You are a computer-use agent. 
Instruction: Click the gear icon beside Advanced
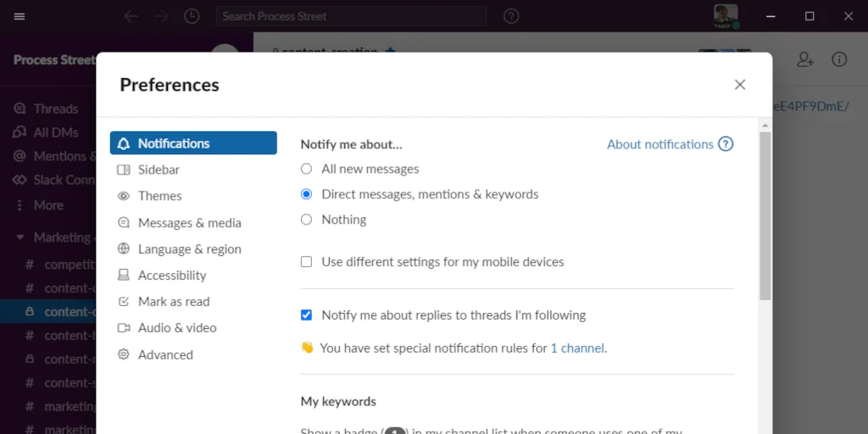(124, 354)
